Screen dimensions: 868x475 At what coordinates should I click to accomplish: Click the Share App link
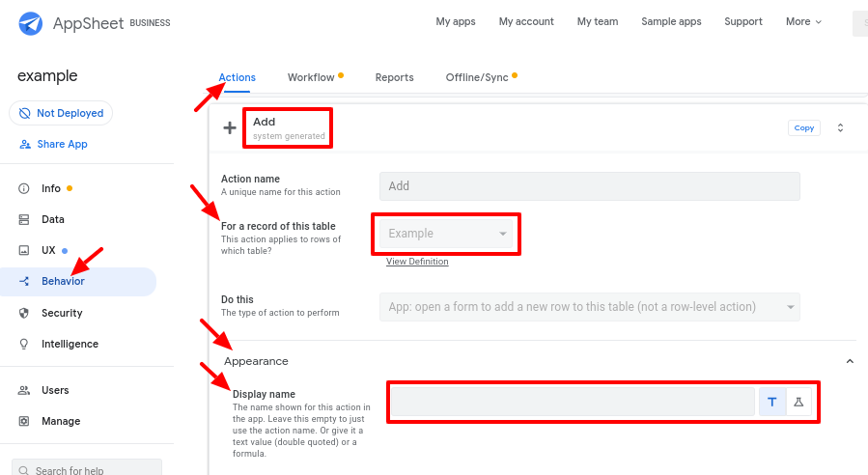click(62, 145)
